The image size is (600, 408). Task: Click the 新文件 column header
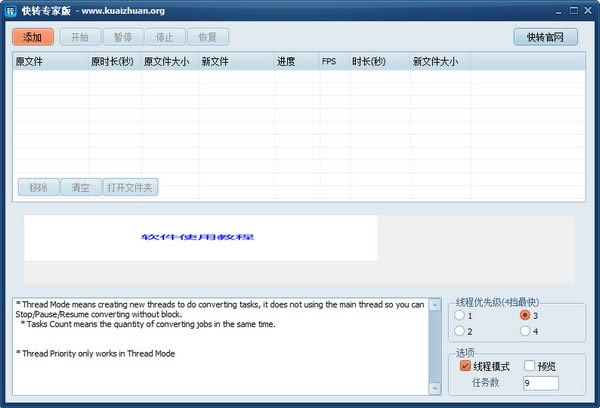pos(237,61)
